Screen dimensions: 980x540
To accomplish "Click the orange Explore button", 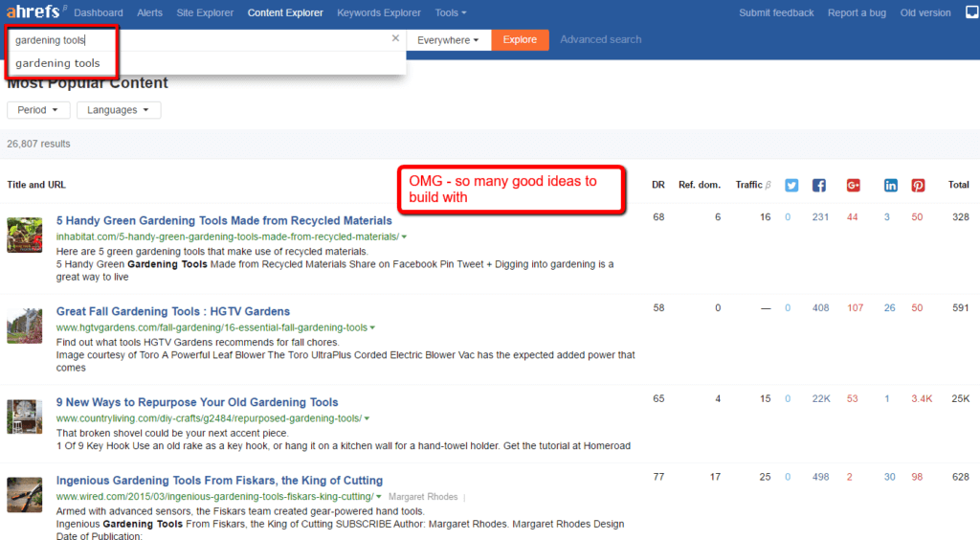I will tap(520, 40).
